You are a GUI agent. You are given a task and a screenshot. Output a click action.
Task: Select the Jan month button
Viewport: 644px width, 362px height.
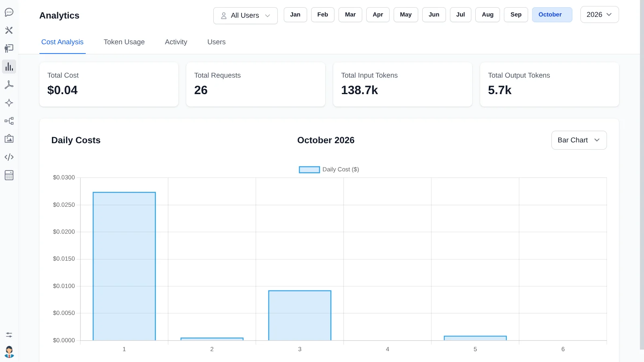pos(295,14)
